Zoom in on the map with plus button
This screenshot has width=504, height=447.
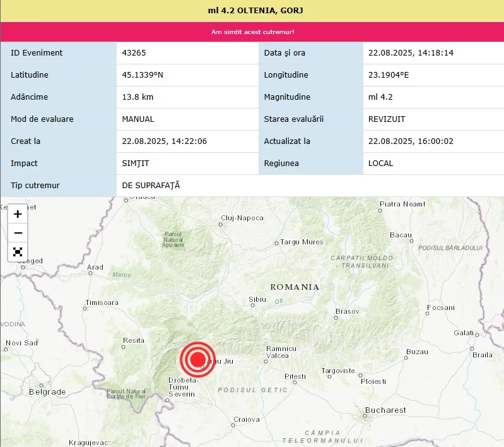[18, 214]
